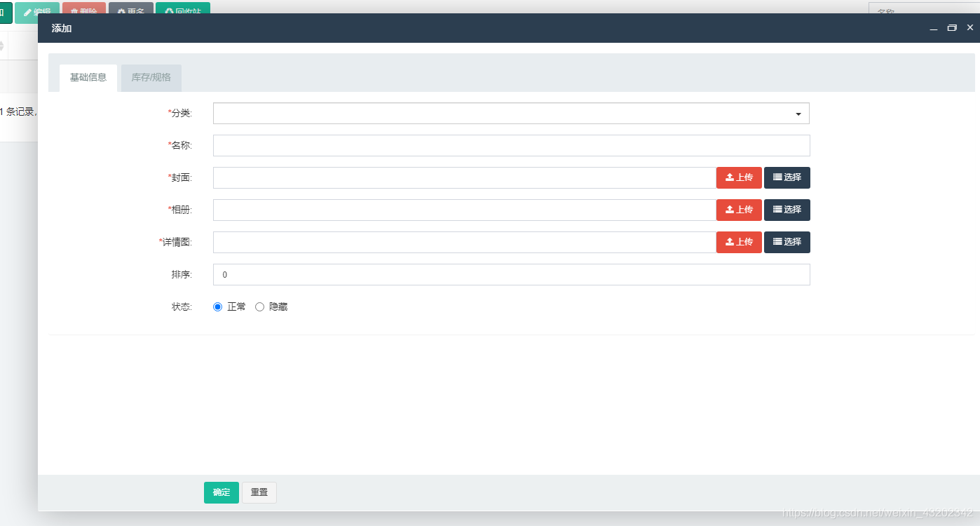The width and height of the screenshot is (980, 526).
Task: Click the 排序 number field
Action: [x=511, y=274]
